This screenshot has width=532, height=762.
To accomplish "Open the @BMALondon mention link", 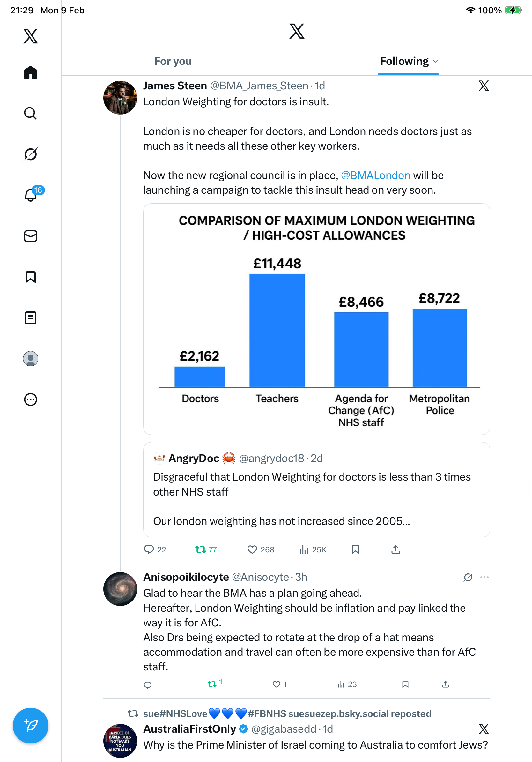I will point(375,175).
